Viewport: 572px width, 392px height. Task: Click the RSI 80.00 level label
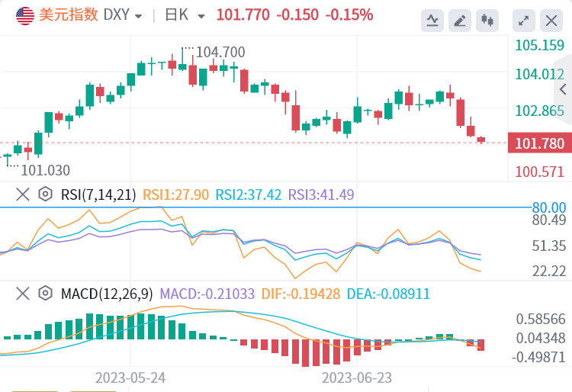[x=549, y=207]
